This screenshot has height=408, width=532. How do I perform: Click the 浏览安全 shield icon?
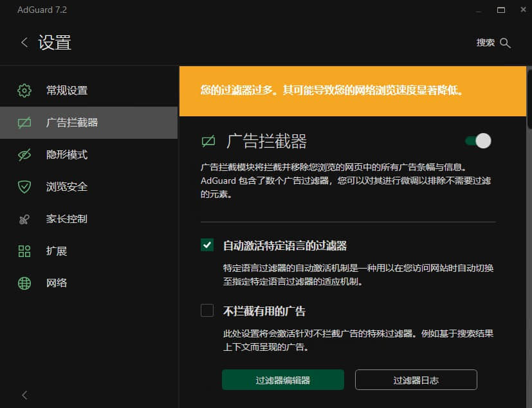pos(24,187)
